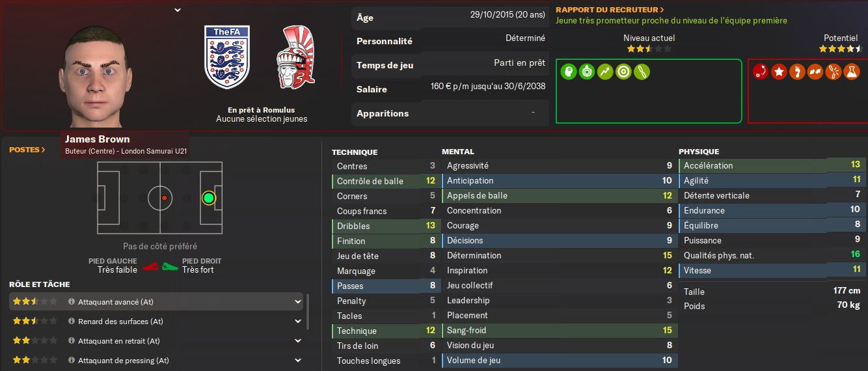
Task: Click the green chain link strength icon
Action: tap(642, 72)
